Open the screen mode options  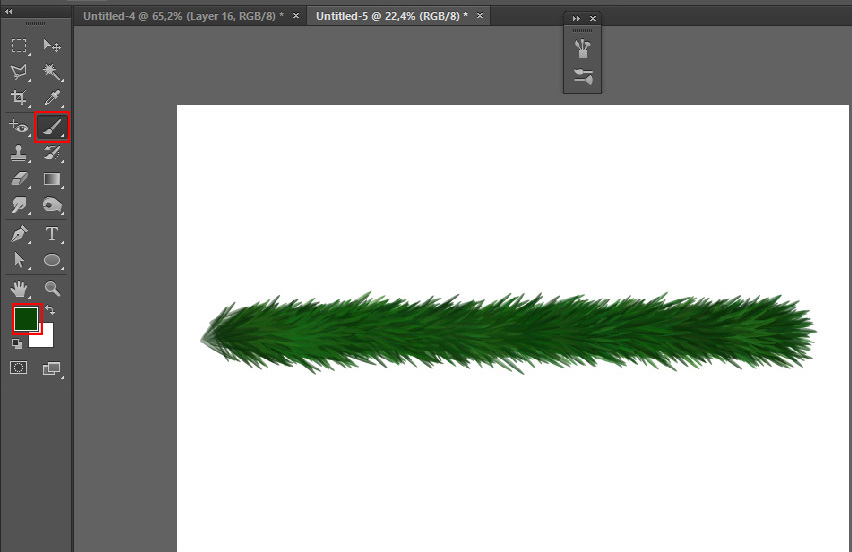pos(52,368)
